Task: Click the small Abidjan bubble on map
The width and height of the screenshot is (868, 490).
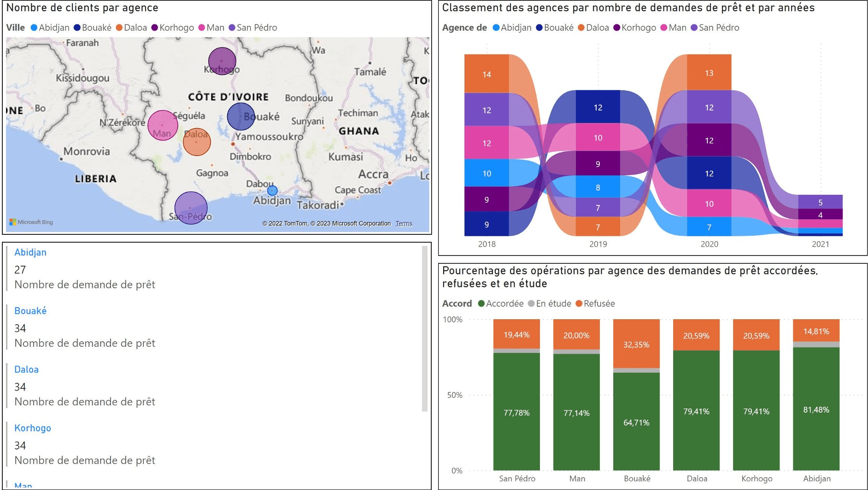Action: (x=272, y=190)
